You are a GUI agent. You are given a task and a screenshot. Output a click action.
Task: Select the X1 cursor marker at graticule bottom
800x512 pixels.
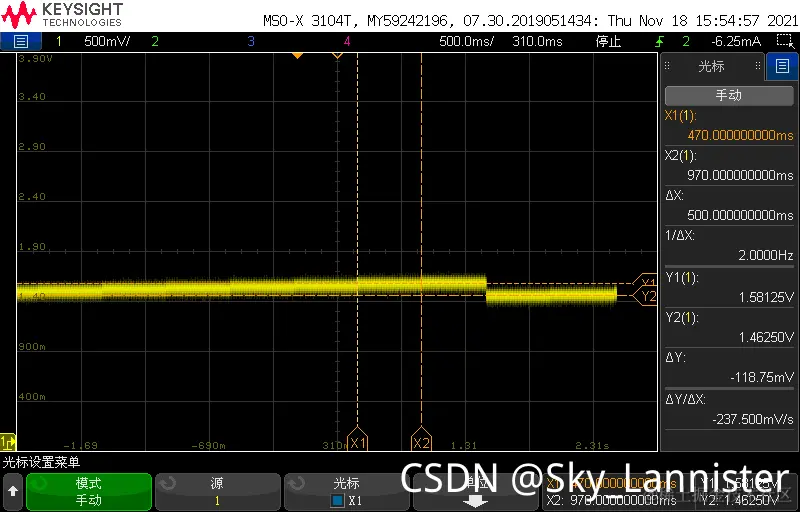357,440
